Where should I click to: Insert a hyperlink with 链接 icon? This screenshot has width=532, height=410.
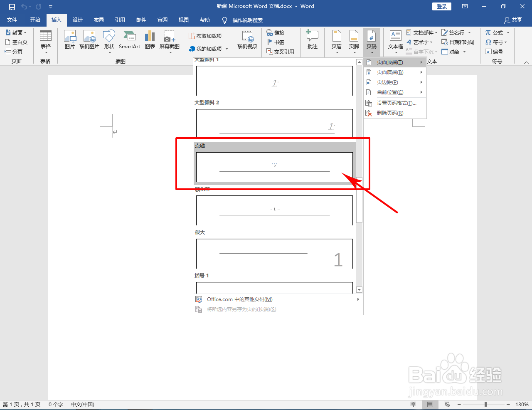277,32
